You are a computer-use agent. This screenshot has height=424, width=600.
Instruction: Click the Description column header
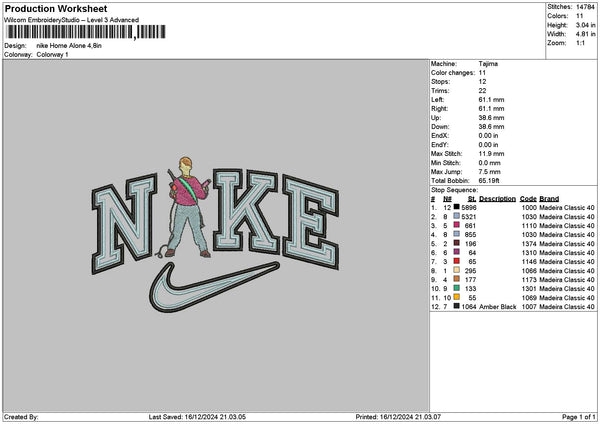[x=497, y=199]
